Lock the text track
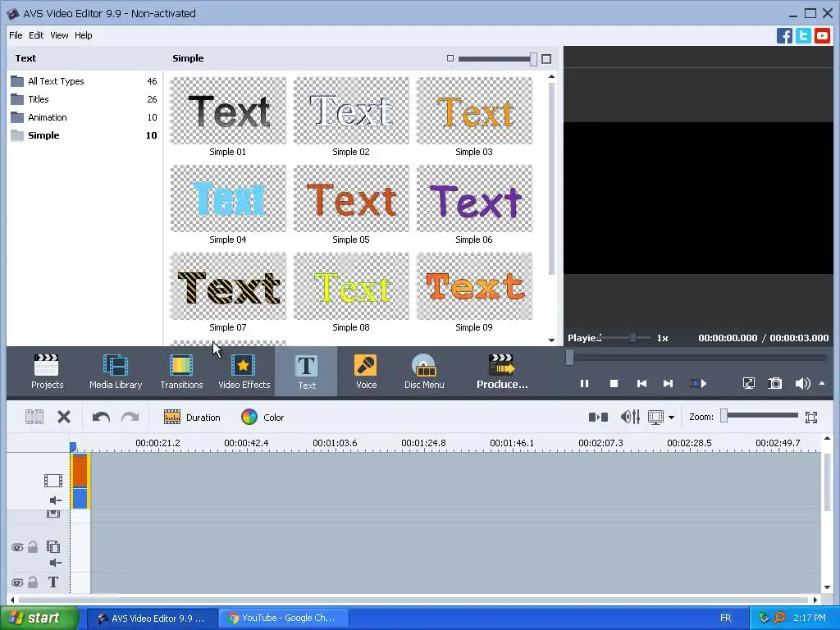This screenshot has width=840, height=630. 33,582
